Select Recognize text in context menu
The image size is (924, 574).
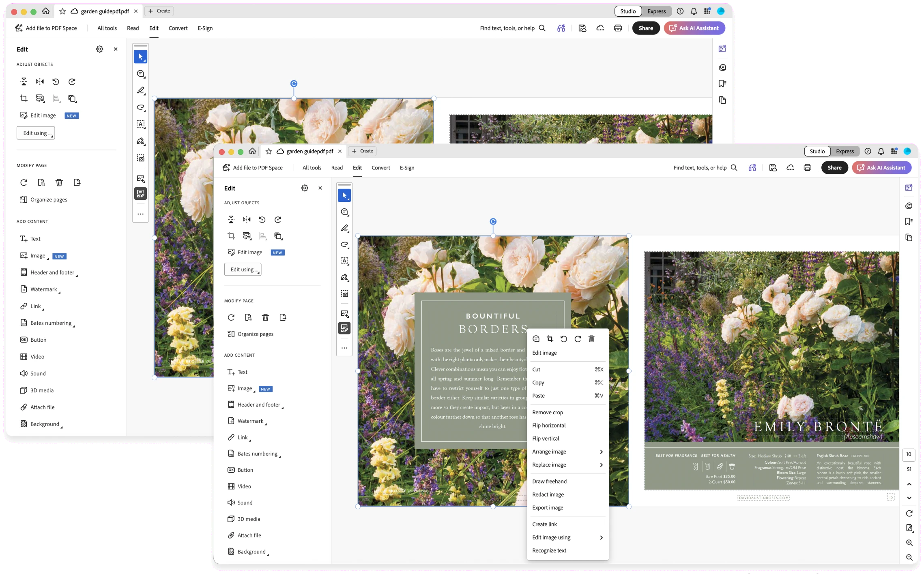point(549,550)
